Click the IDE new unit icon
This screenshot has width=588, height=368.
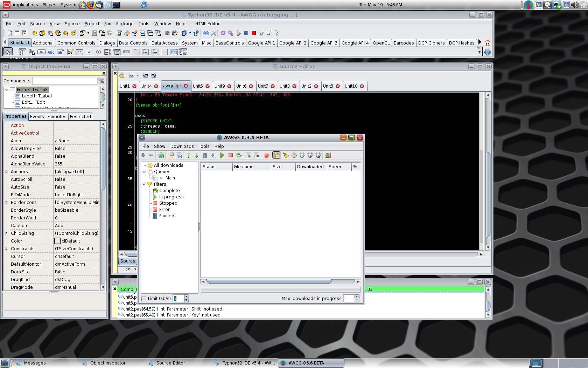point(10,33)
